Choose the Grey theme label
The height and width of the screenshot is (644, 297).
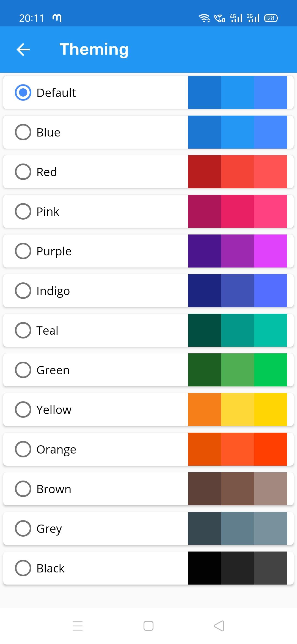(49, 529)
